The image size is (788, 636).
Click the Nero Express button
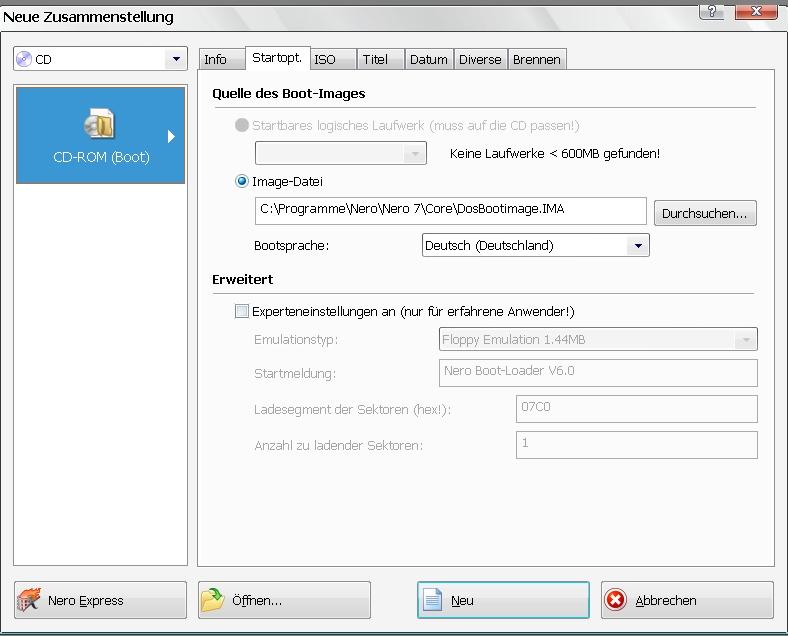[x=101, y=600]
